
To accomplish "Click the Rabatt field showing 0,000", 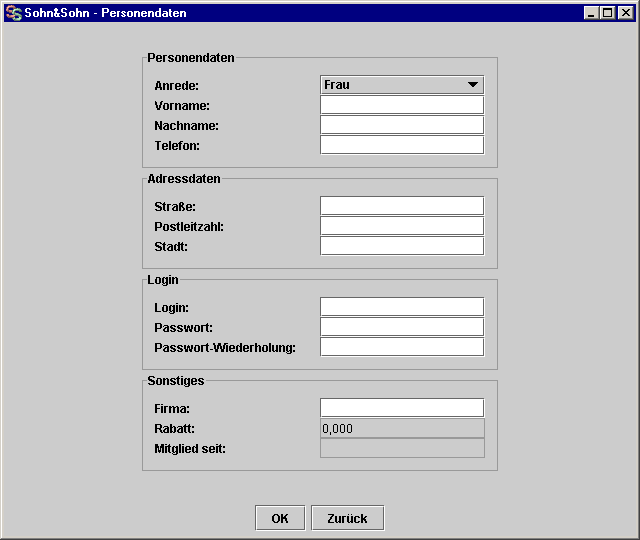I will pyautogui.click(x=402, y=428).
